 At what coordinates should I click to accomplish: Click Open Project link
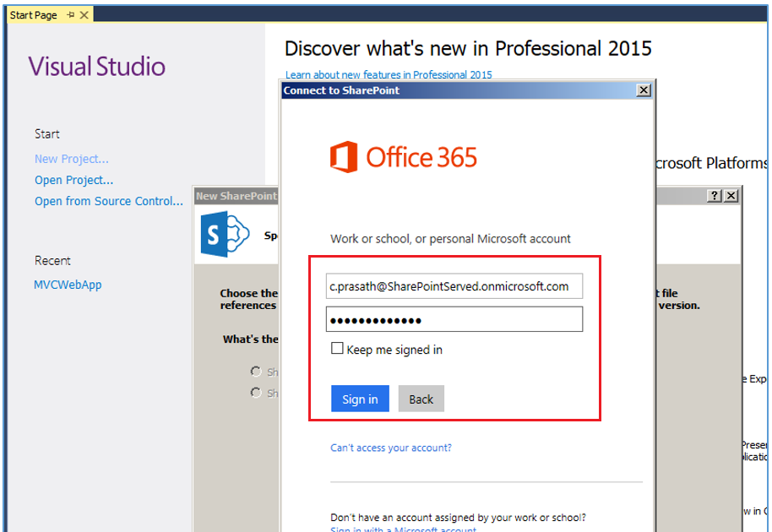pos(73,180)
